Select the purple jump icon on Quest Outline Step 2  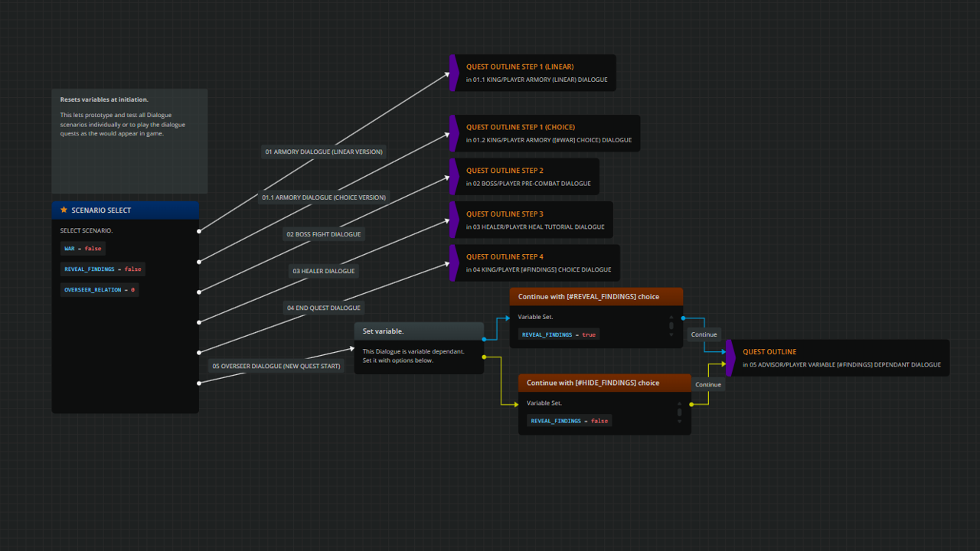(x=454, y=177)
